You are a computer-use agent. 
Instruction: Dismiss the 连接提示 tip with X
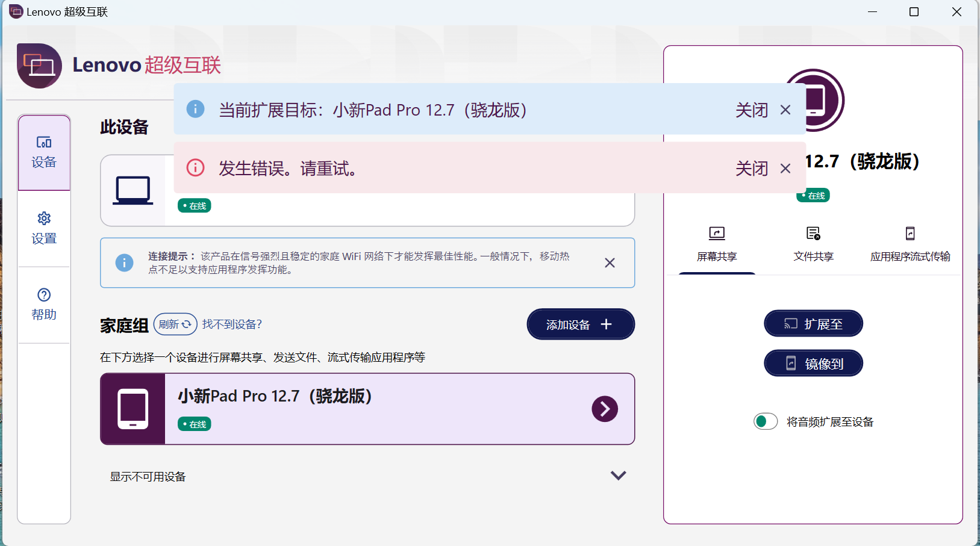pos(610,263)
